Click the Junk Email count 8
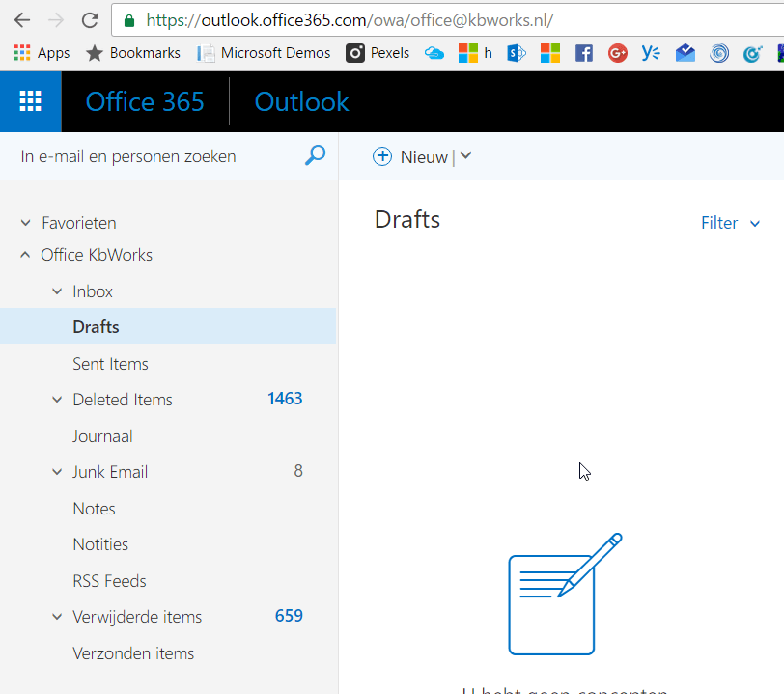784x694 pixels. 298,470
